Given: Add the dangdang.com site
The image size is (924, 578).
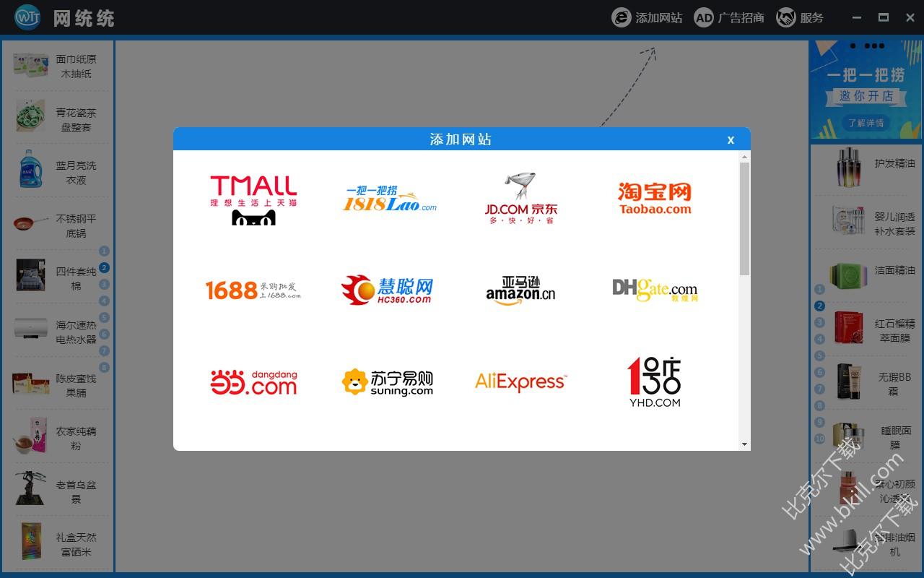Looking at the screenshot, I should 253,381.
